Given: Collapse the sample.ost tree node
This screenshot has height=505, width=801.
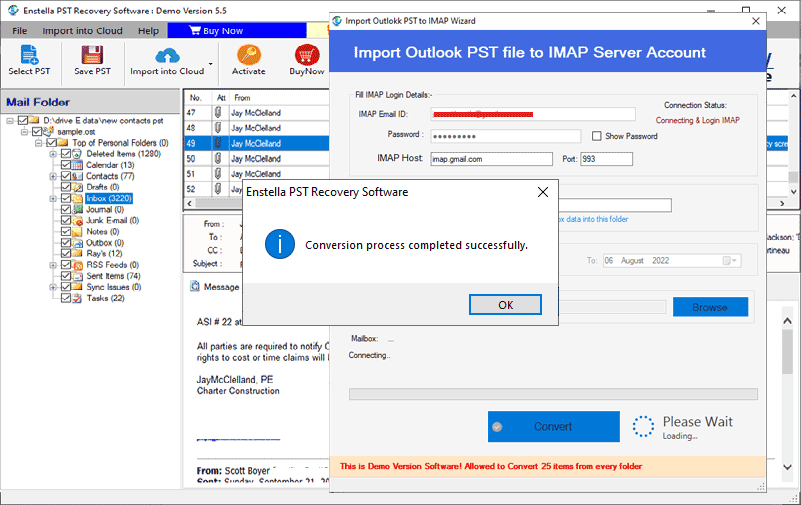Looking at the screenshot, I should point(24,132).
